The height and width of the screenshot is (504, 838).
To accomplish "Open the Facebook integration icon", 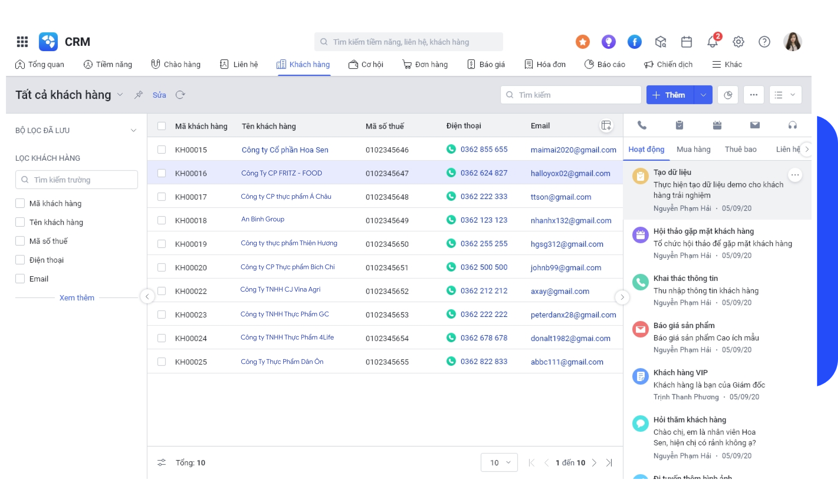I will pos(634,42).
